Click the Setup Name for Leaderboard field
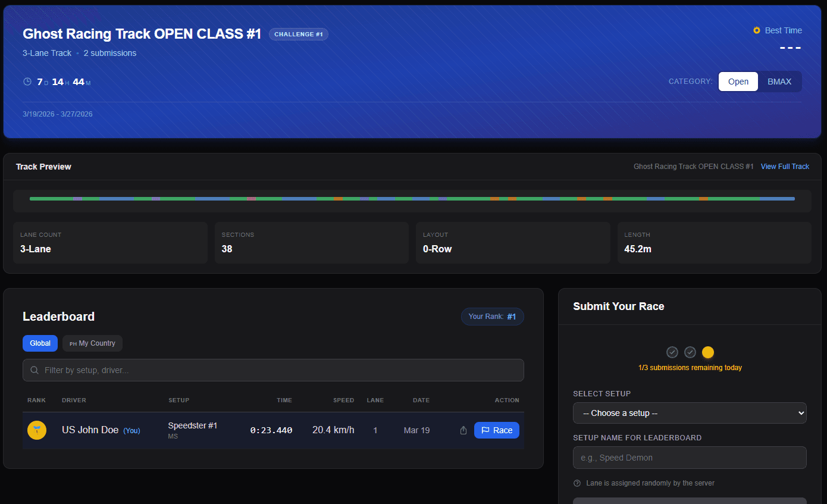The image size is (827, 504). (690, 458)
